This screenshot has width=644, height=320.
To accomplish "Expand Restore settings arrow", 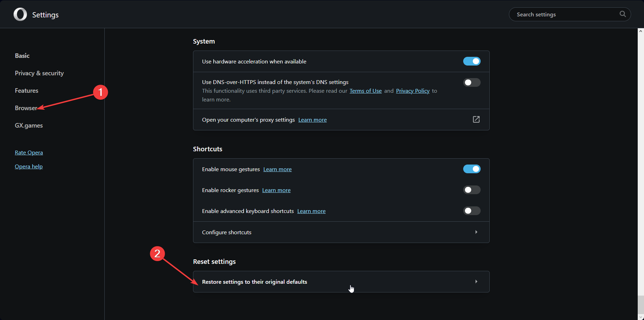I will click(x=476, y=282).
